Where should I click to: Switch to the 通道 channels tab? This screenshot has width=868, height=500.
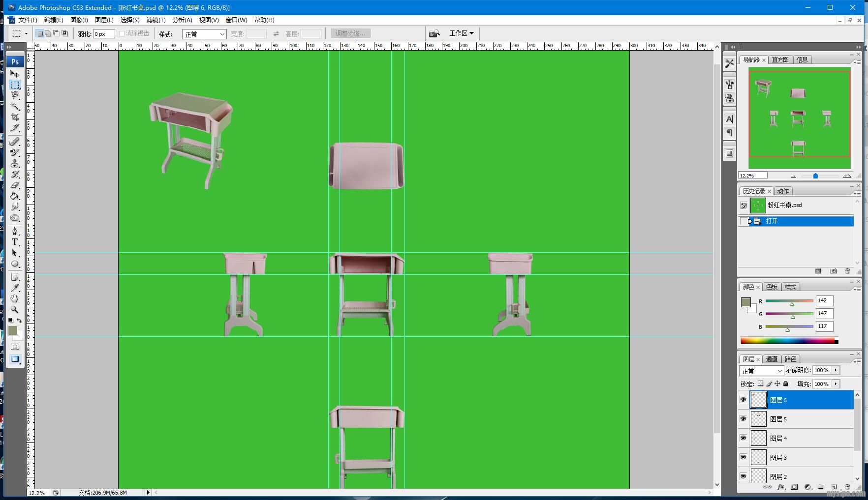772,359
